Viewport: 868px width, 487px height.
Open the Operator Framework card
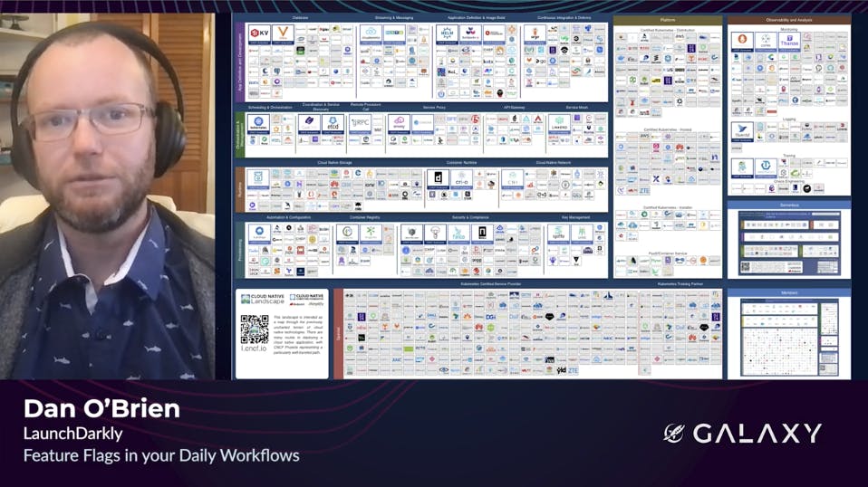click(x=494, y=34)
